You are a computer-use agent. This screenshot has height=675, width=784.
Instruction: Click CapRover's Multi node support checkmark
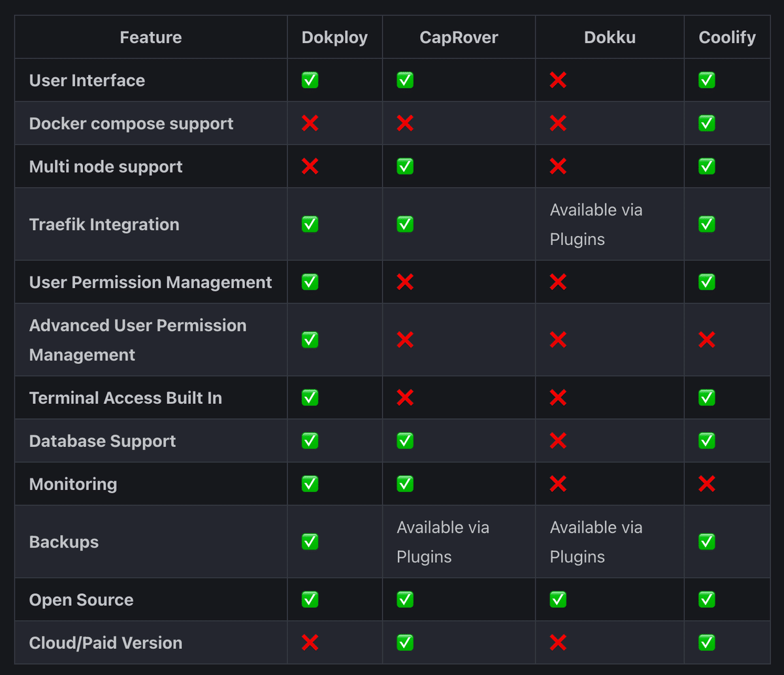click(x=405, y=167)
